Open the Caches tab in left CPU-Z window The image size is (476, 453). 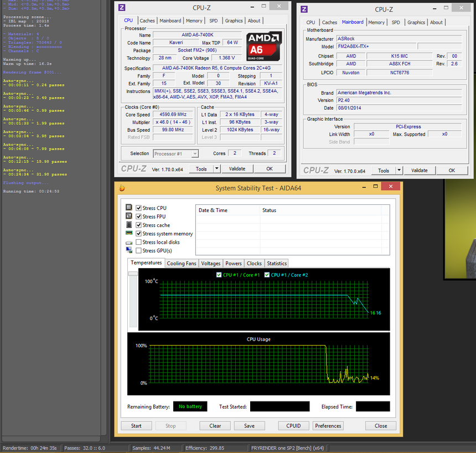(147, 20)
